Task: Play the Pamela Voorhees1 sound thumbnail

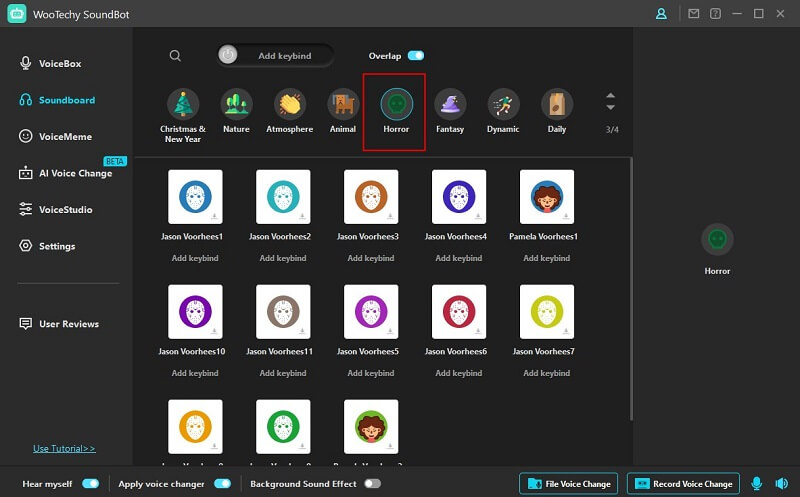Action: click(547, 196)
